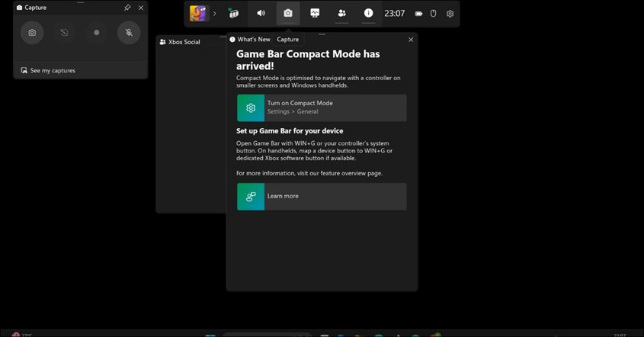Open the Performance widget icon
644x337 pixels.
(x=315, y=13)
